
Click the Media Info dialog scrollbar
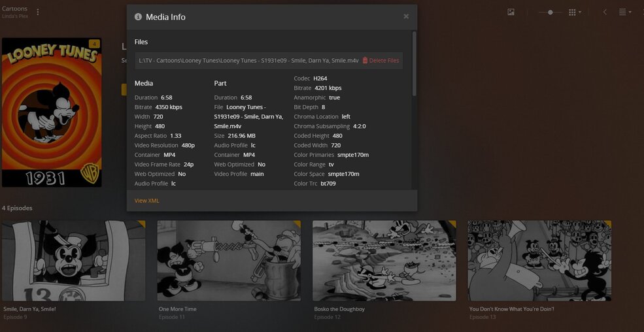(414, 63)
